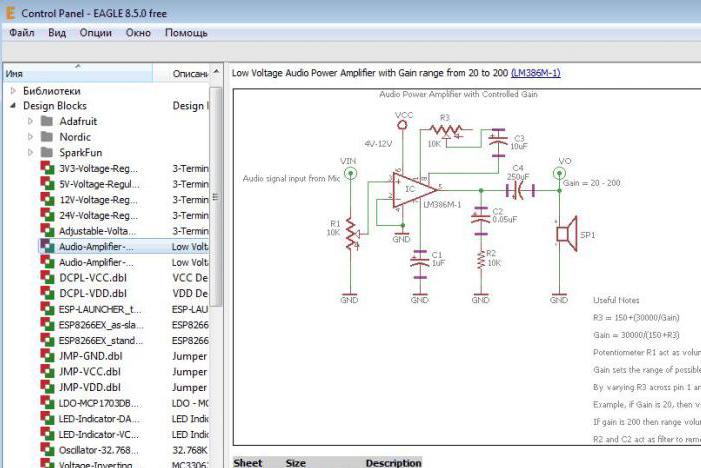The image size is (701, 468).
Task: Select the 5V-Voltage-Regul... entry
Action: [99, 184]
